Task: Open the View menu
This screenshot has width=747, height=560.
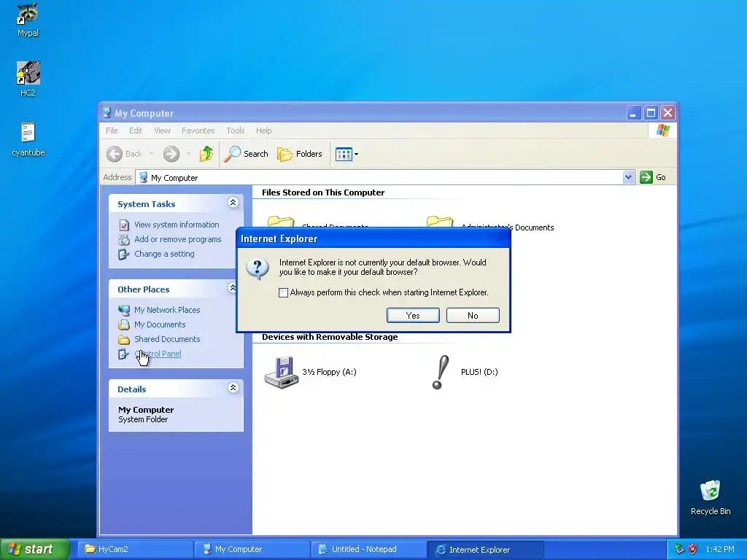Action: [x=162, y=131]
